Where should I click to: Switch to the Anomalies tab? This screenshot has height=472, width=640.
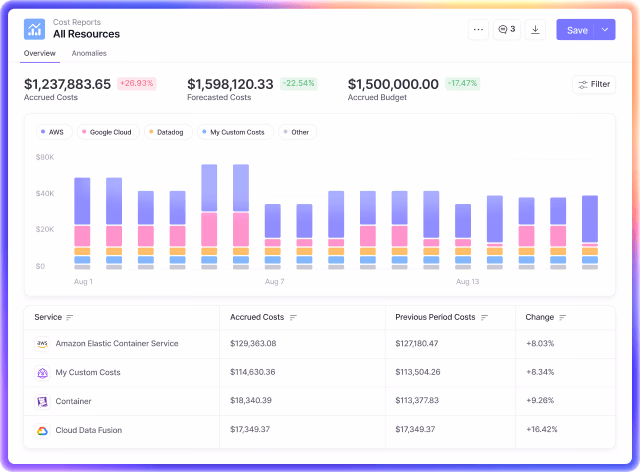point(89,53)
